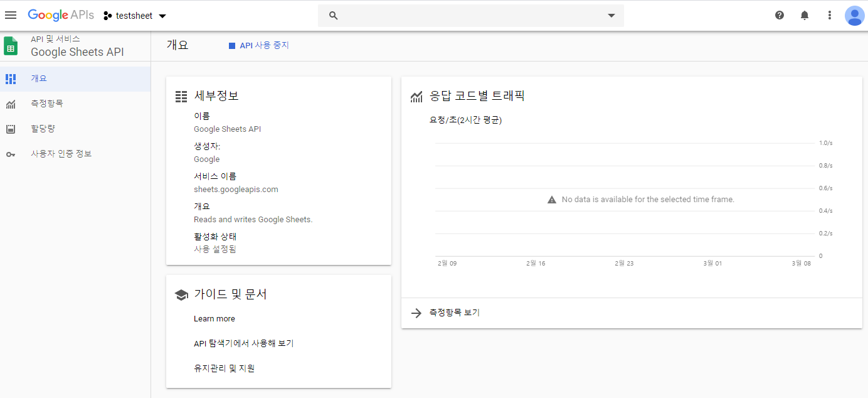
Task: Click the 개요 page heading
Action: coord(177,45)
